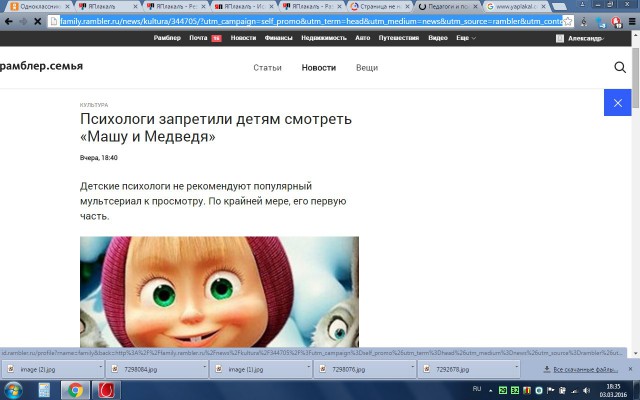640x400 pixels.
Task: Switch to the Одноклассники tab
Action: click(x=40, y=7)
